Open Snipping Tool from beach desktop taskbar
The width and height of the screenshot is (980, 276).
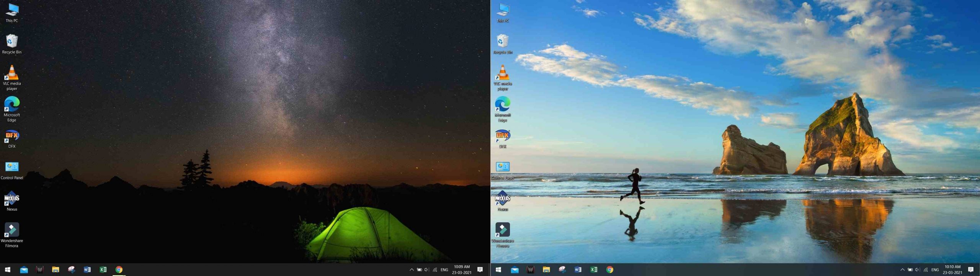[562, 269]
